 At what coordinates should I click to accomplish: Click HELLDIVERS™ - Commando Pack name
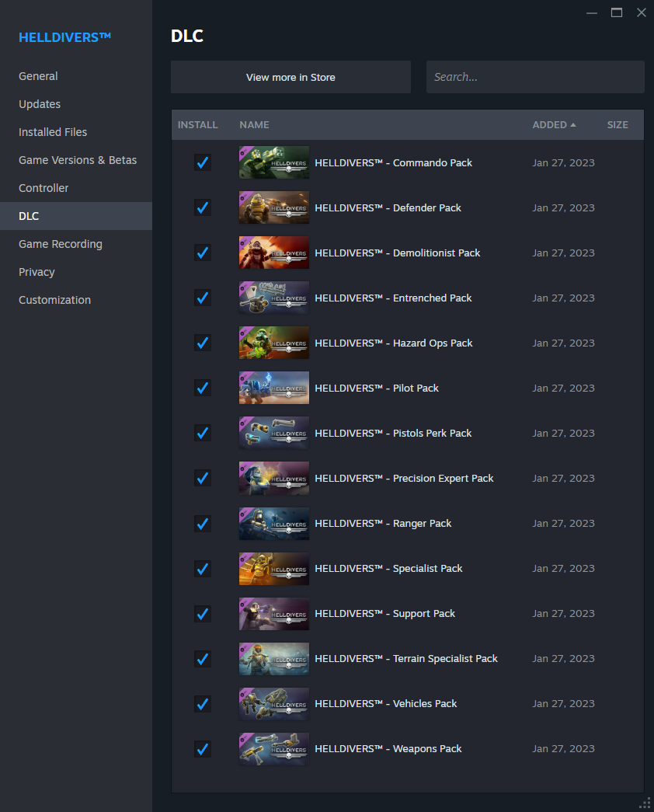(x=394, y=162)
